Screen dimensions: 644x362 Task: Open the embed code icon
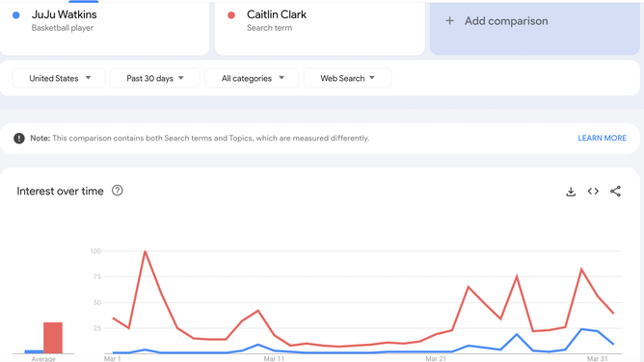pyautogui.click(x=593, y=192)
